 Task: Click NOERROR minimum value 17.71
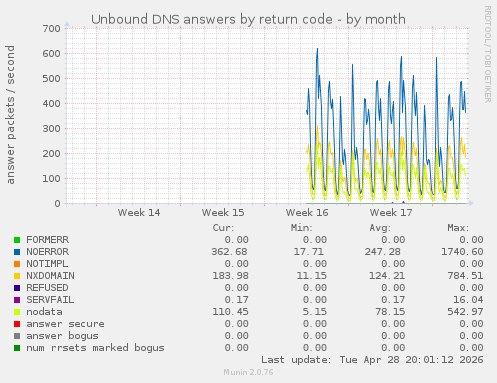click(309, 252)
